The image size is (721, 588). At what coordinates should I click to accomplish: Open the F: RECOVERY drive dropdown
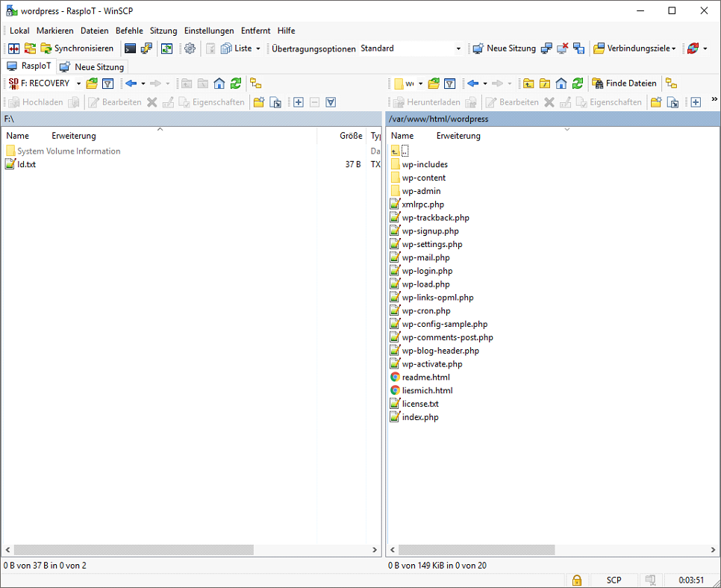[x=78, y=84]
